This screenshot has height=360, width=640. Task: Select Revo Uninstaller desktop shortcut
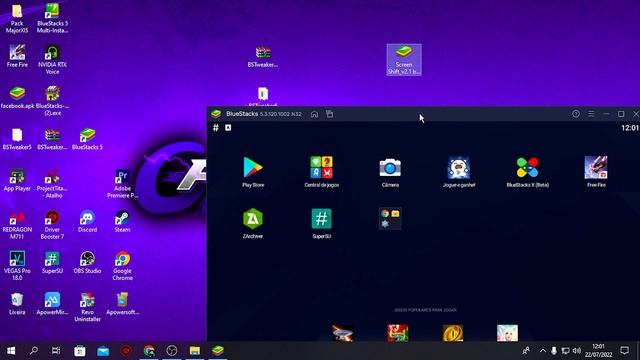[87, 307]
